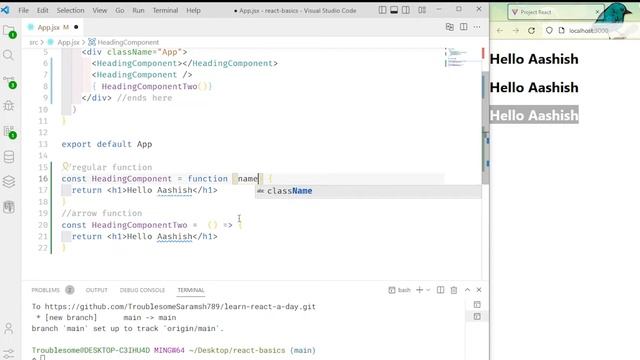Viewport: 640px width, 360px height.
Task: Click the editor minimap code preview
Action: [456, 58]
